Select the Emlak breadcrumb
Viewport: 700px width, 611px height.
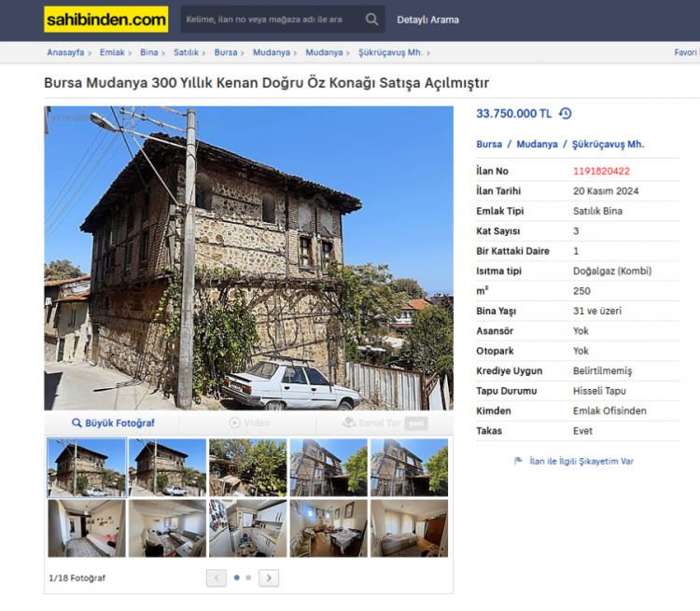112,53
